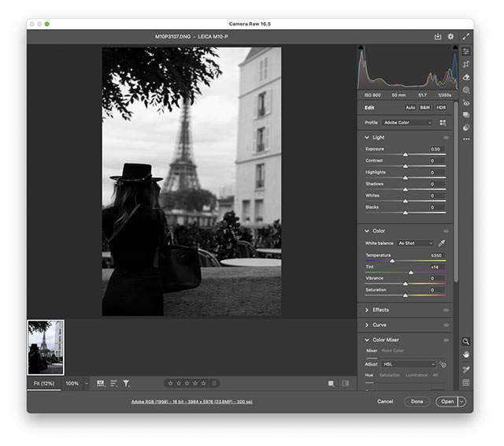
Task: Collapse the Color Mixer panel
Action: [x=367, y=340]
